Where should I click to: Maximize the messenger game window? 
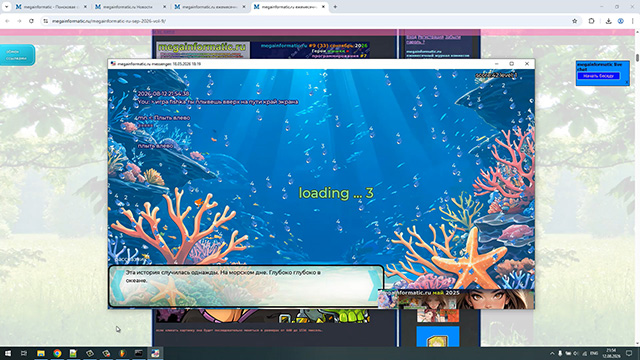click(x=511, y=64)
